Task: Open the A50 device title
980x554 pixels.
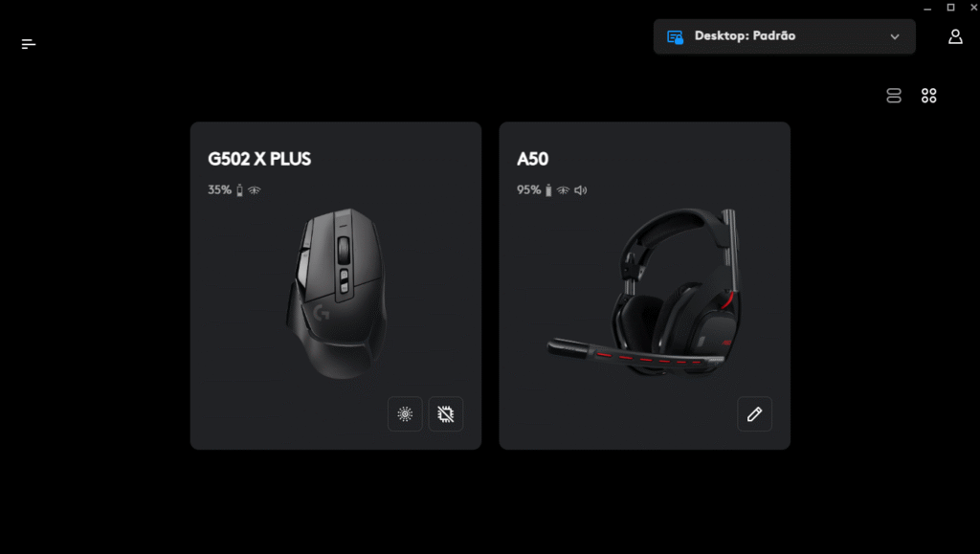Action: coord(532,159)
